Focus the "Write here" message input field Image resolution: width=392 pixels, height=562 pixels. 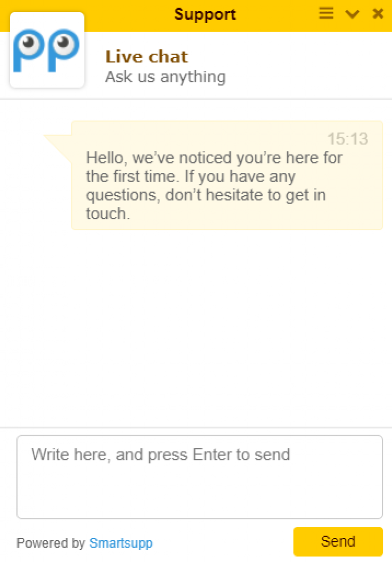[200, 476]
